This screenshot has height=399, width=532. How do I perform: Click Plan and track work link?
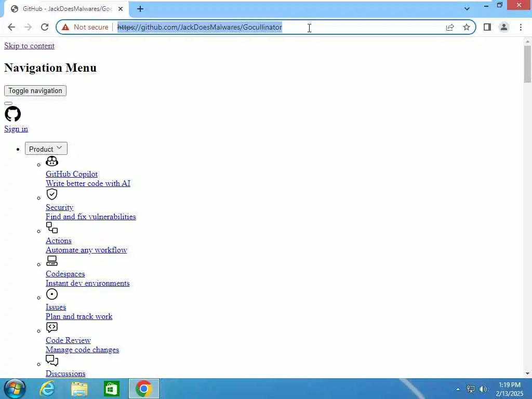pyautogui.click(x=79, y=316)
